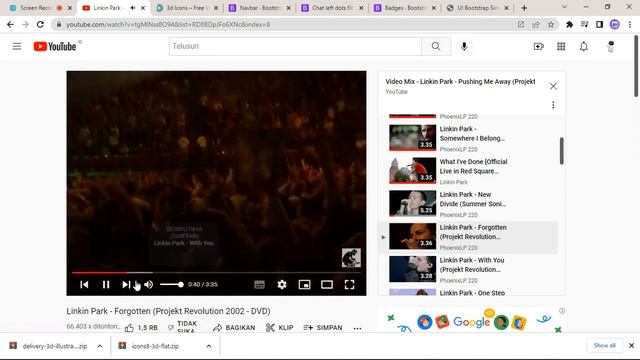Open Chrome profile avatar
This screenshot has height=360, width=640.
(614, 24)
